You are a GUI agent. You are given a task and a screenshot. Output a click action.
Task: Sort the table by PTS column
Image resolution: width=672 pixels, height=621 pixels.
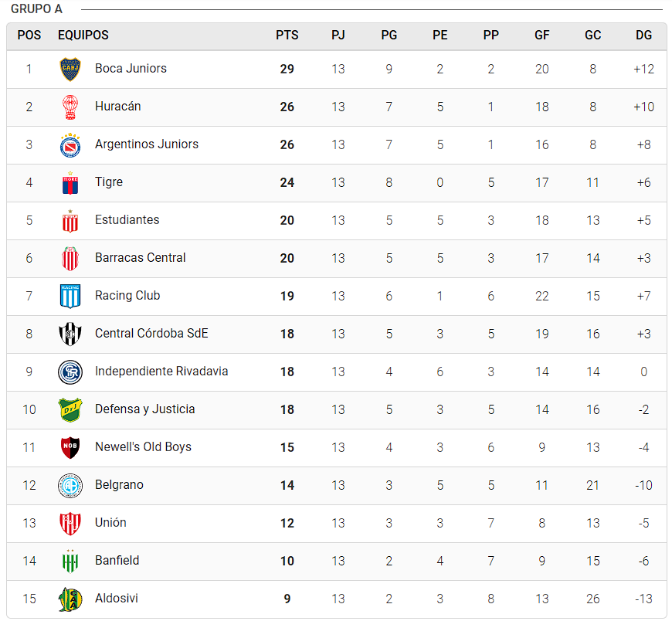click(x=287, y=36)
